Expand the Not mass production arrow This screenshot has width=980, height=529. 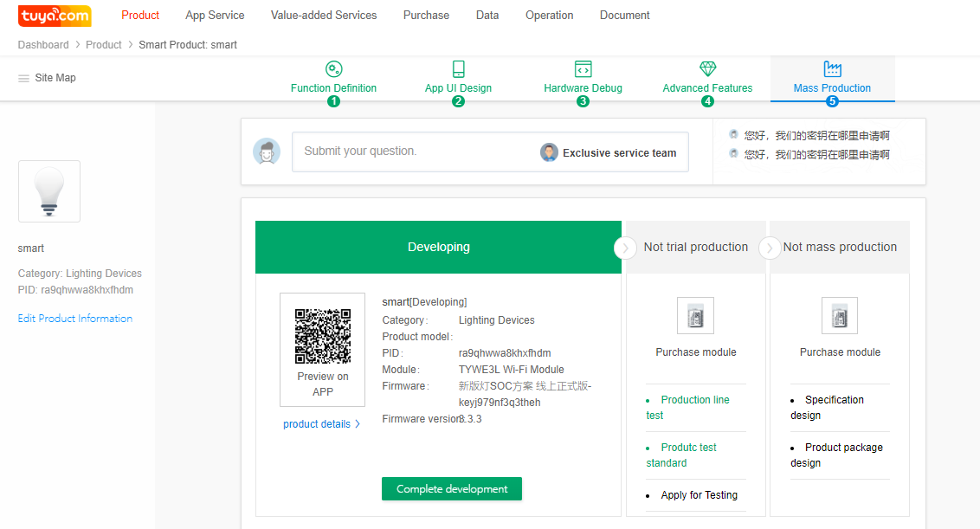[x=770, y=248]
